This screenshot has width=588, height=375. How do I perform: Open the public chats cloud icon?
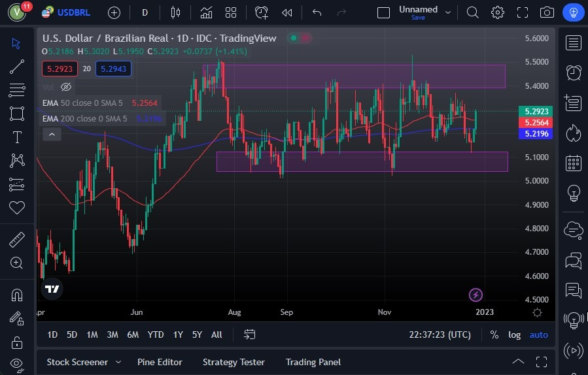point(574,229)
